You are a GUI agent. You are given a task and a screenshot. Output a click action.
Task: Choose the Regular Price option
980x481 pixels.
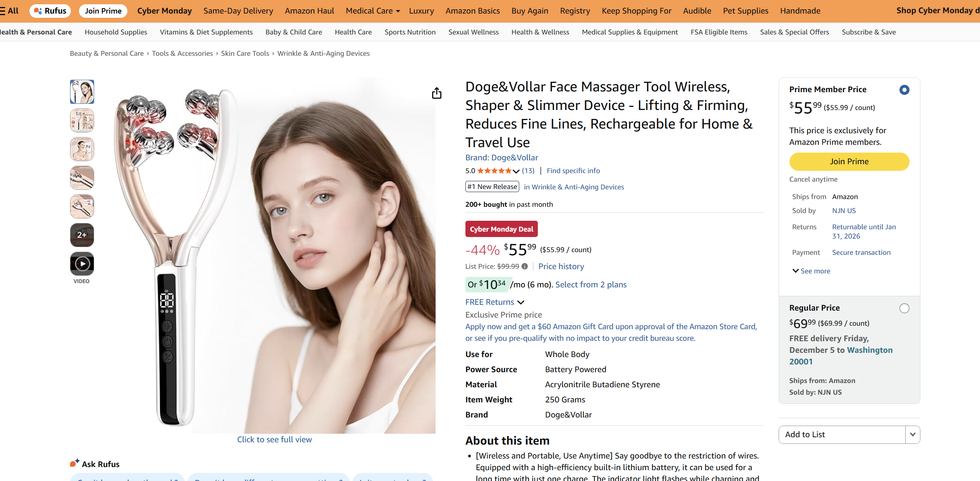coord(904,308)
